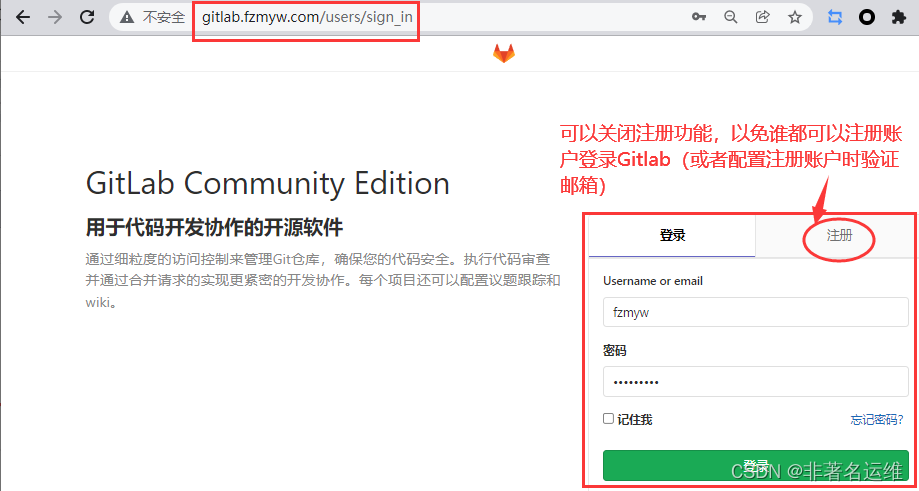
Task: Open the Extensions puzzle-piece menu
Action: click(x=898, y=18)
